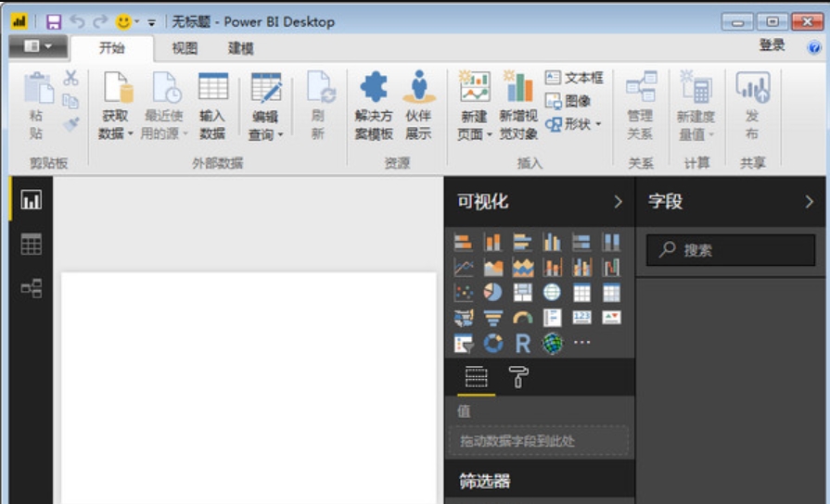Switch to Report view in left sidebar
Screen dimensions: 830x504
coord(32,200)
